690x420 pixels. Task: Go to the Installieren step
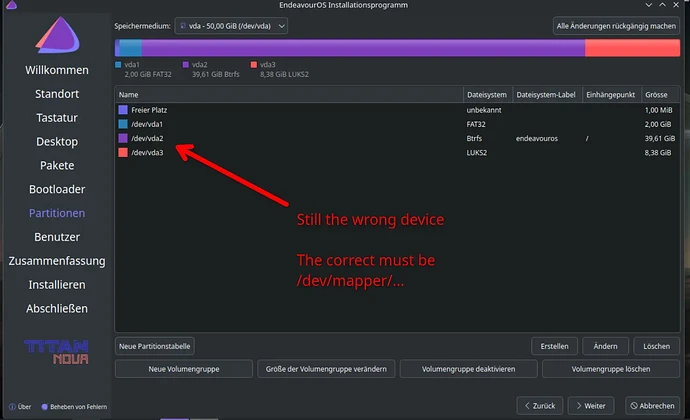coord(57,284)
